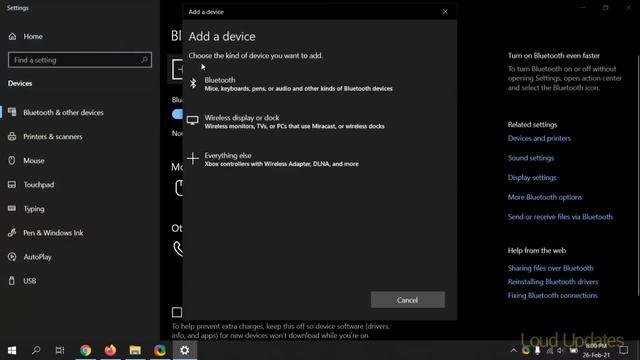Viewport: 640px width, 360px height.
Task: Toggle the Bluetooth switch behind dialog
Action: coord(177,114)
